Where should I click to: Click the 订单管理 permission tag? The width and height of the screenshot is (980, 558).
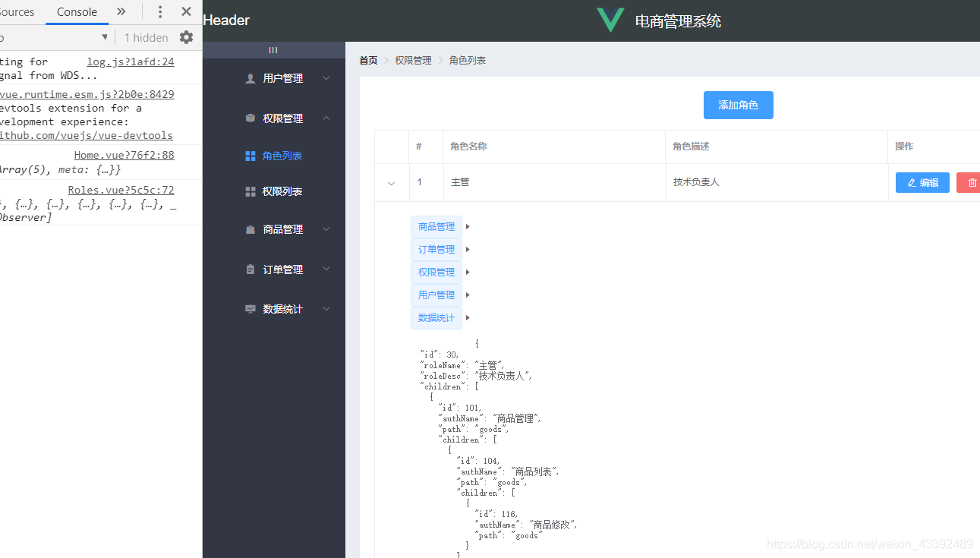436,249
